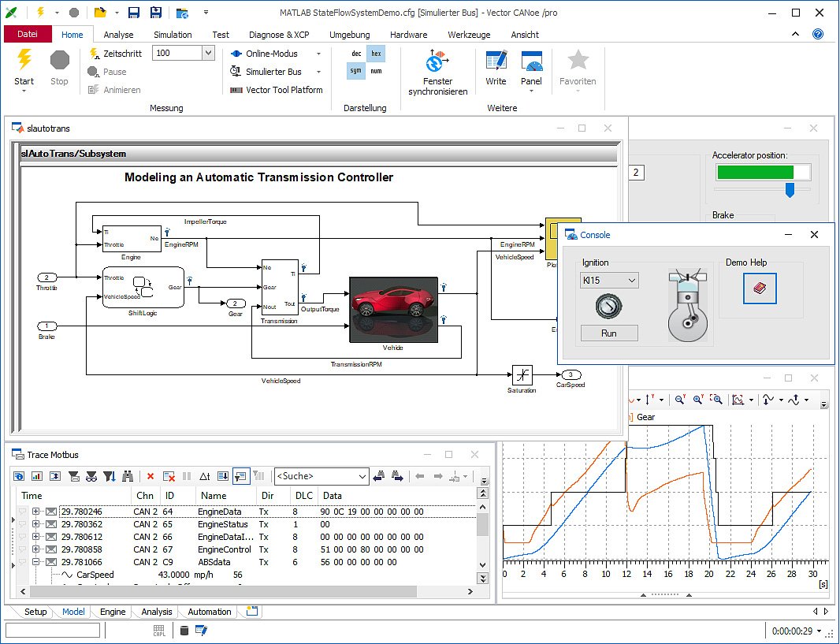Click the Pause icon in Messung group
The width and height of the screenshot is (840, 644).
[95, 72]
